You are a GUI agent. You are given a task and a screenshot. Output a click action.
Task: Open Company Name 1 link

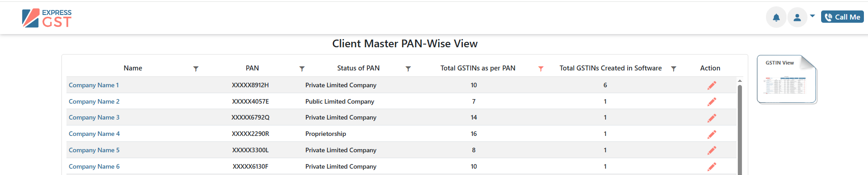click(94, 85)
